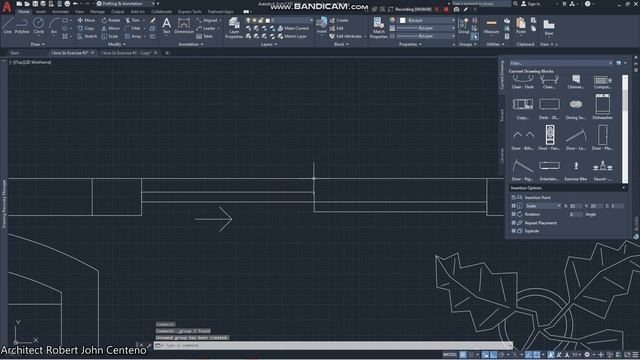
Task: Toggle Insertion Point checkbox
Action: pyautogui.click(x=513, y=198)
